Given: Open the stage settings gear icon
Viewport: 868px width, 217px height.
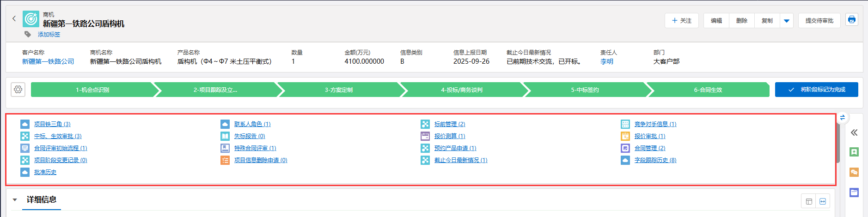Looking at the screenshot, I should point(18,90).
